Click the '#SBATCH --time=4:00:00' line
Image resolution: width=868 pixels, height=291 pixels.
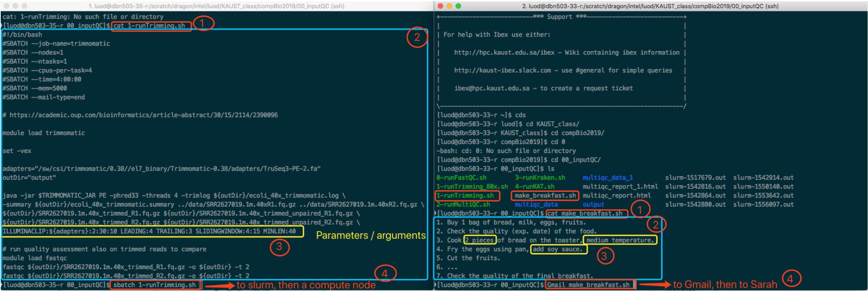[42, 79]
